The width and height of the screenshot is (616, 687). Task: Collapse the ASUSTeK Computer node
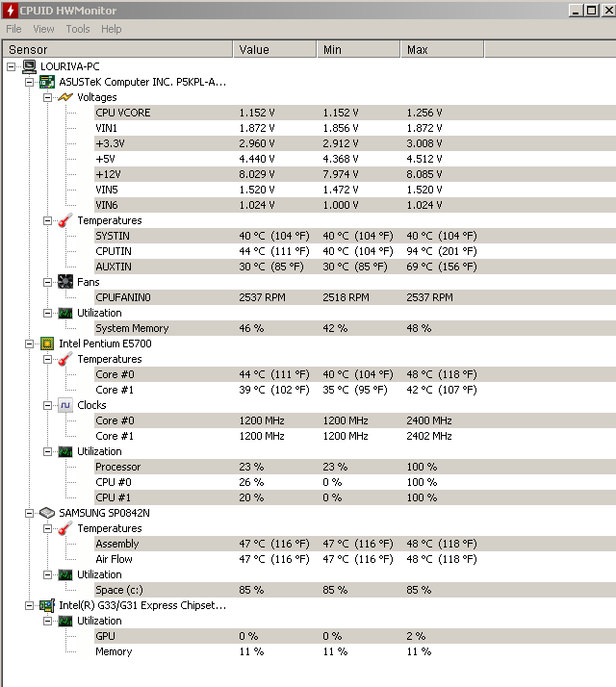click(x=30, y=82)
